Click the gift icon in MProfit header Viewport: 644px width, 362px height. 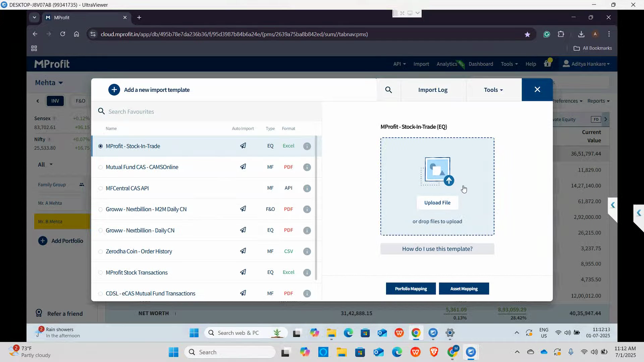(548, 63)
